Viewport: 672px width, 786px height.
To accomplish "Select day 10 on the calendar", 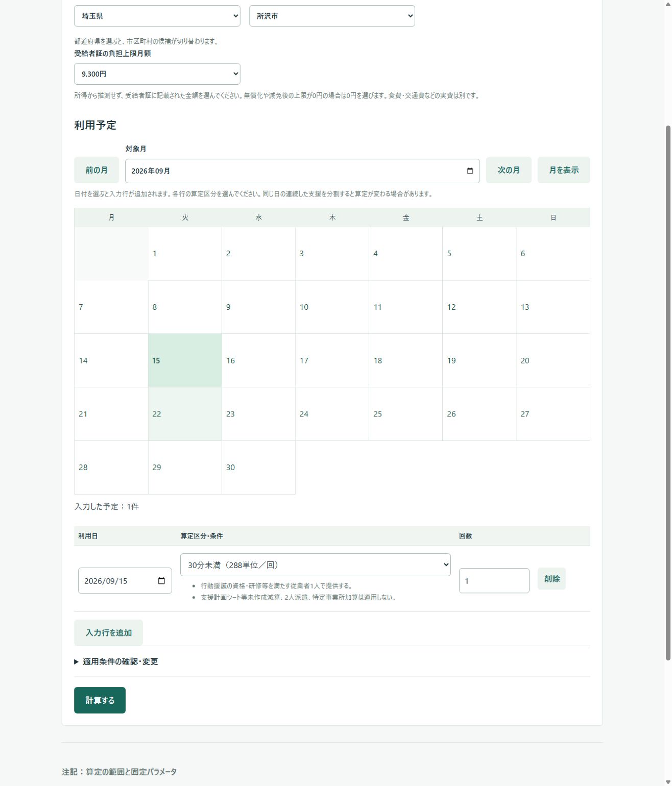I will click(332, 307).
